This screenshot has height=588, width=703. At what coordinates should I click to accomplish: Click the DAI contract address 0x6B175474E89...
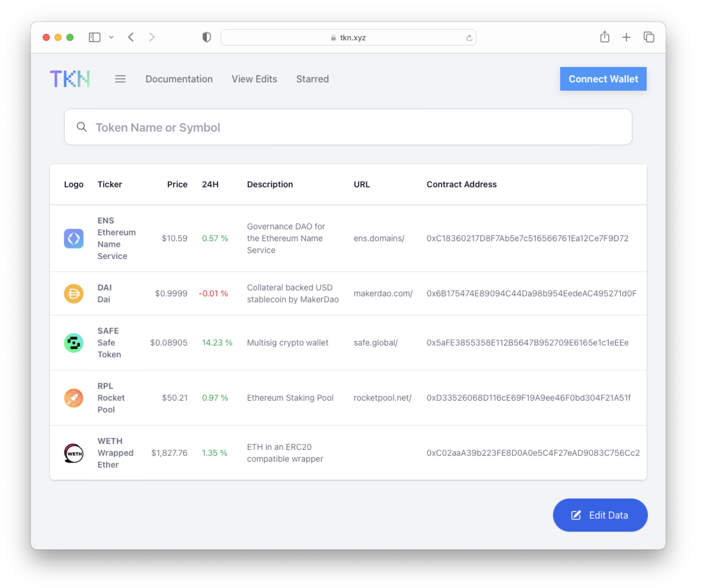(x=532, y=294)
